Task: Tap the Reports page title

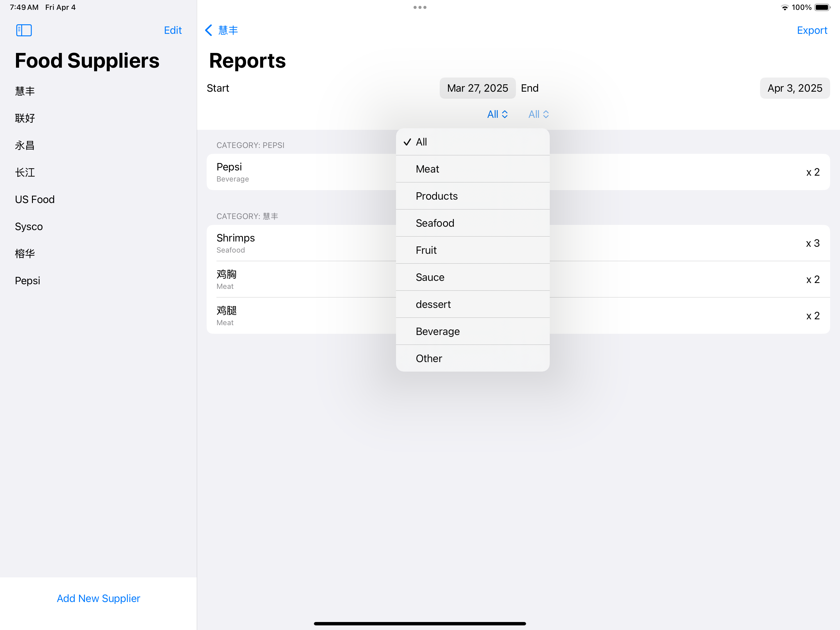Action: 247,61
